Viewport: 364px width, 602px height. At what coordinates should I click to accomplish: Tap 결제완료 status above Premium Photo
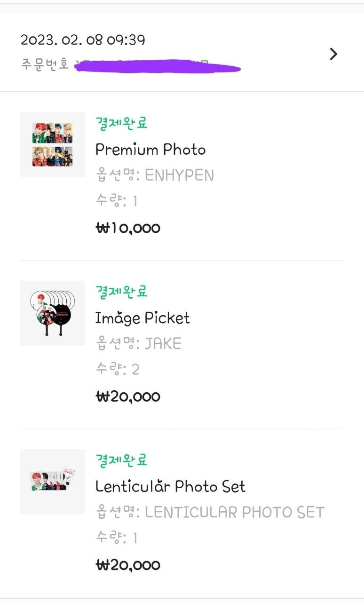(122, 123)
